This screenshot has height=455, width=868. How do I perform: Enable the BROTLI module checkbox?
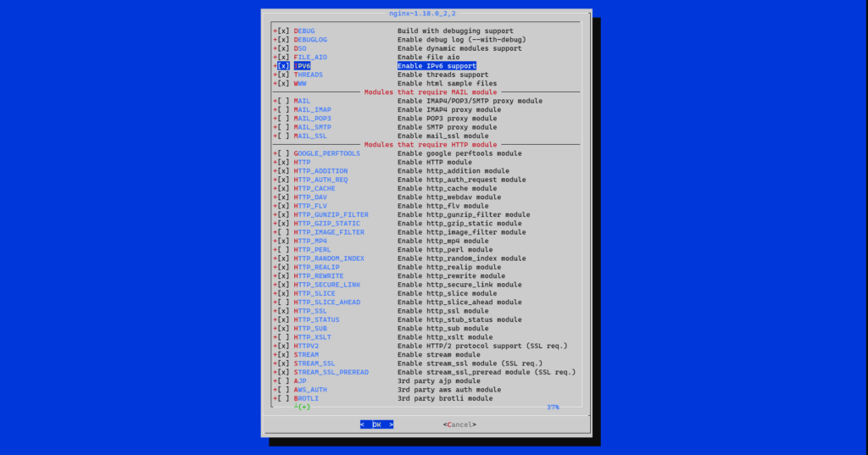(283, 398)
